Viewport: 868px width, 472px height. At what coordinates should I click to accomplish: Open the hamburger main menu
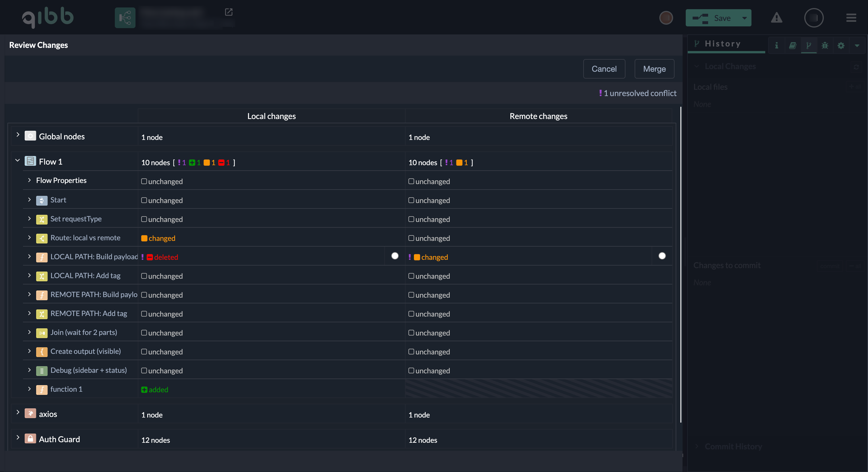click(851, 18)
